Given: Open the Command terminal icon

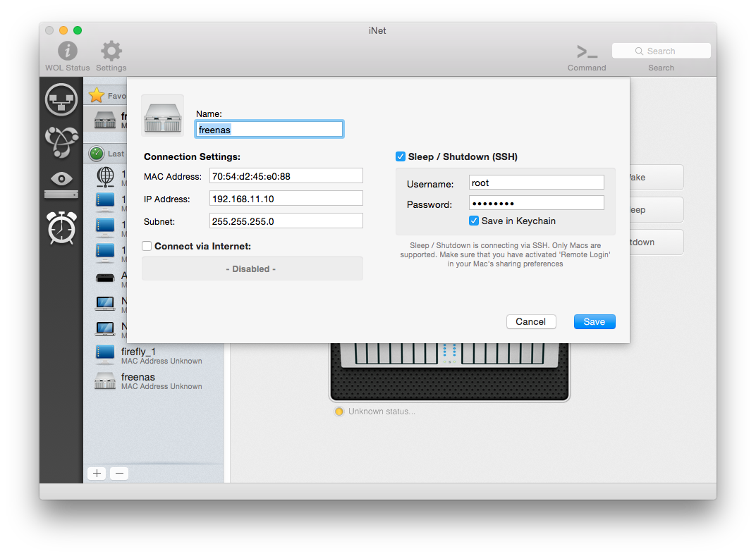Looking at the screenshot, I should click(587, 51).
